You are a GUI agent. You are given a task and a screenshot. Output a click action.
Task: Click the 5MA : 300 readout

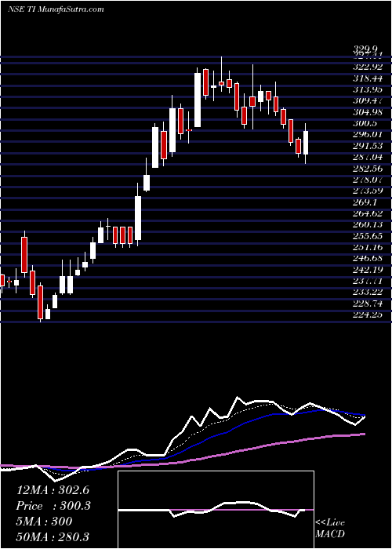click(x=44, y=522)
